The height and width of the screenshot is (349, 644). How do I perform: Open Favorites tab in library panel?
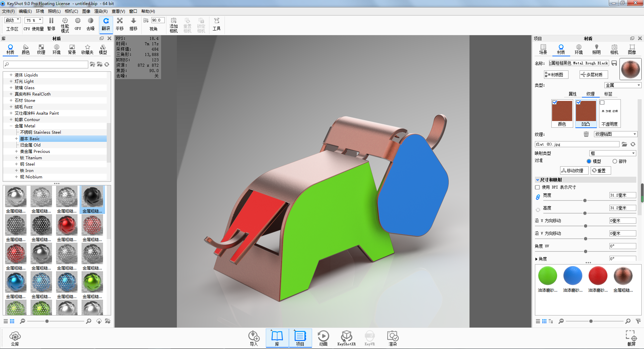[x=87, y=49]
